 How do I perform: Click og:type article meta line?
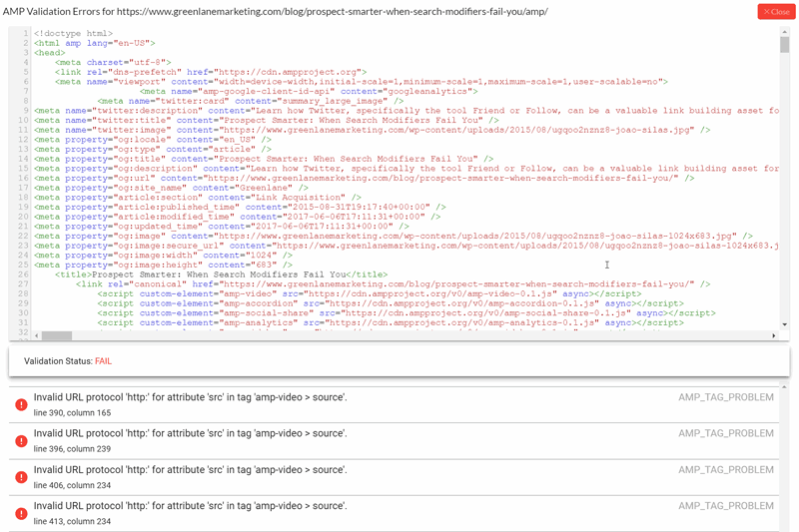point(153,150)
